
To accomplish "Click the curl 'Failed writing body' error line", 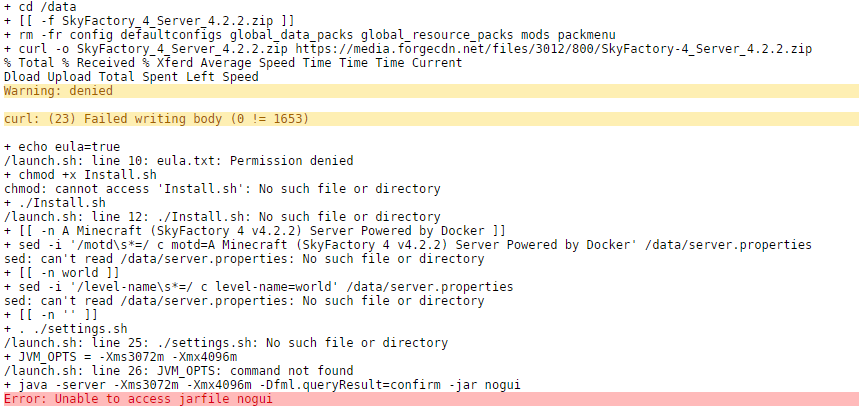I will (x=431, y=119).
